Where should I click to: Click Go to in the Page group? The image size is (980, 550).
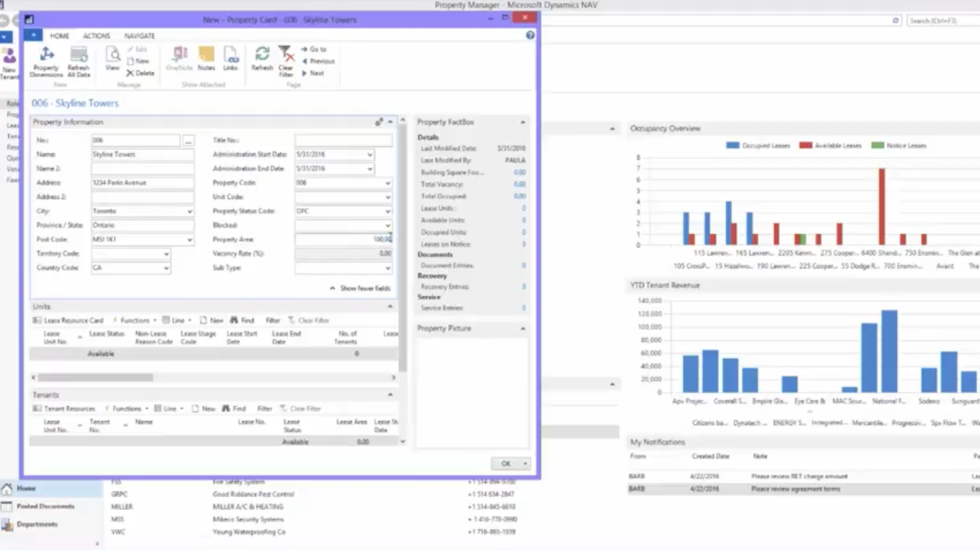click(314, 49)
